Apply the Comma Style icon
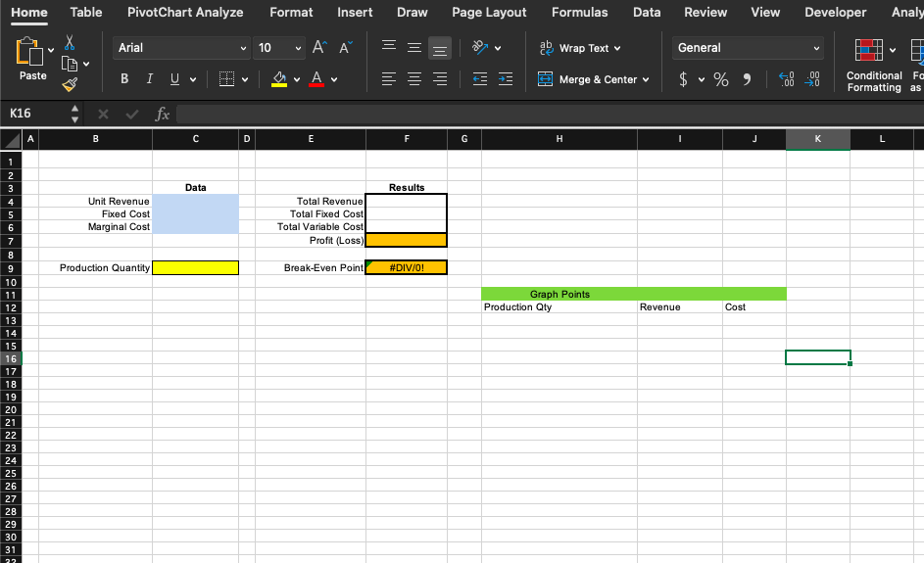The image size is (924, 563). pos(747,79)
